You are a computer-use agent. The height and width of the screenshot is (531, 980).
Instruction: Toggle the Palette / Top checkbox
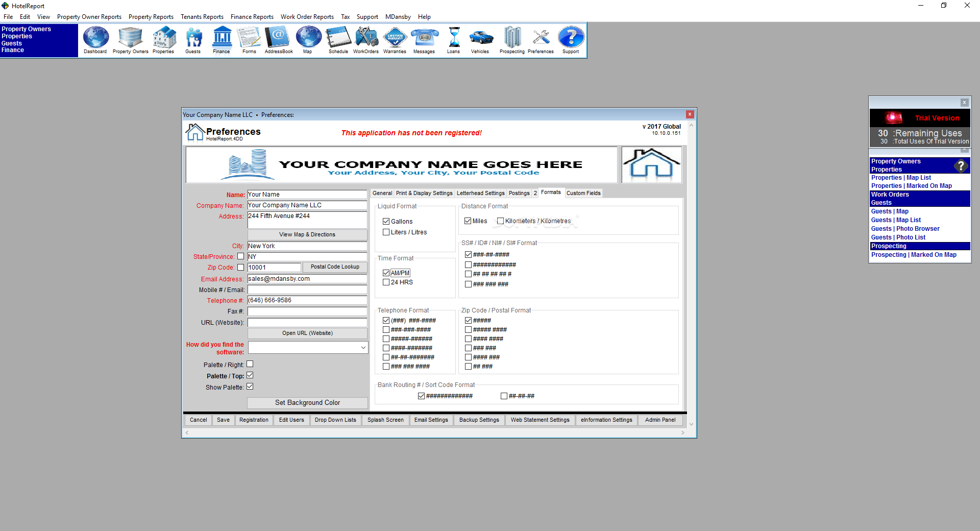point(250,375)
